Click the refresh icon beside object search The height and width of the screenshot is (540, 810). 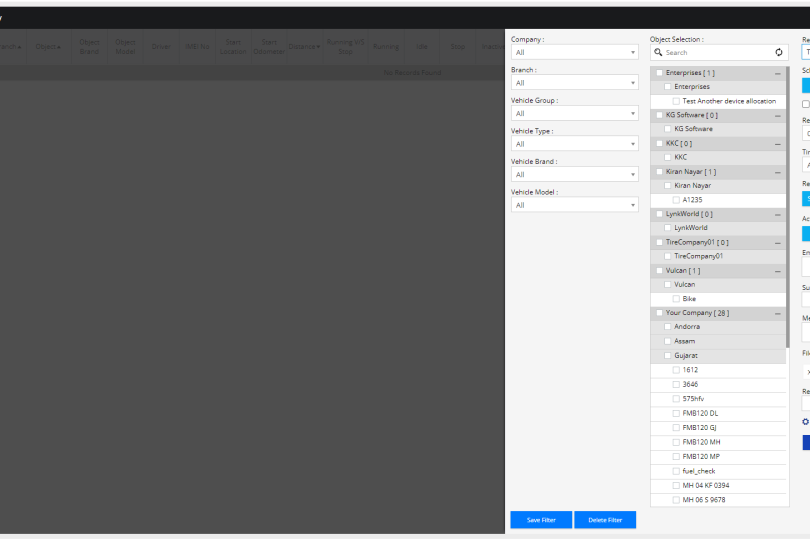(x=779, y=52)
